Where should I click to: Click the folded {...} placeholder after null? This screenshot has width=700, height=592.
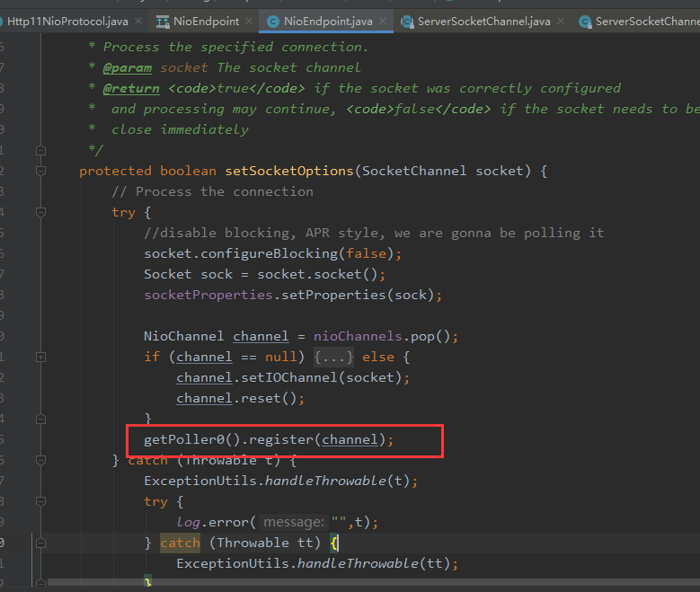point(333,358)
